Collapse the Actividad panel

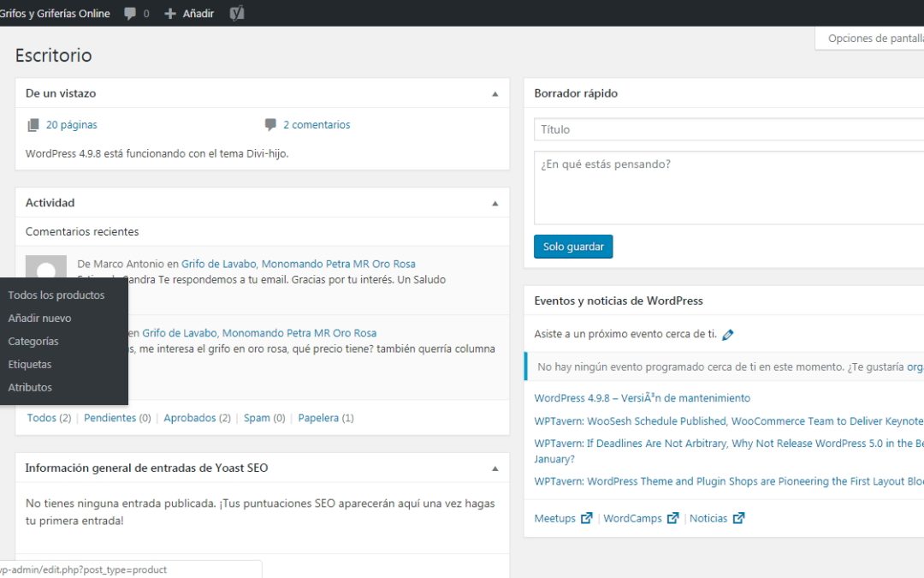point(495,204)
